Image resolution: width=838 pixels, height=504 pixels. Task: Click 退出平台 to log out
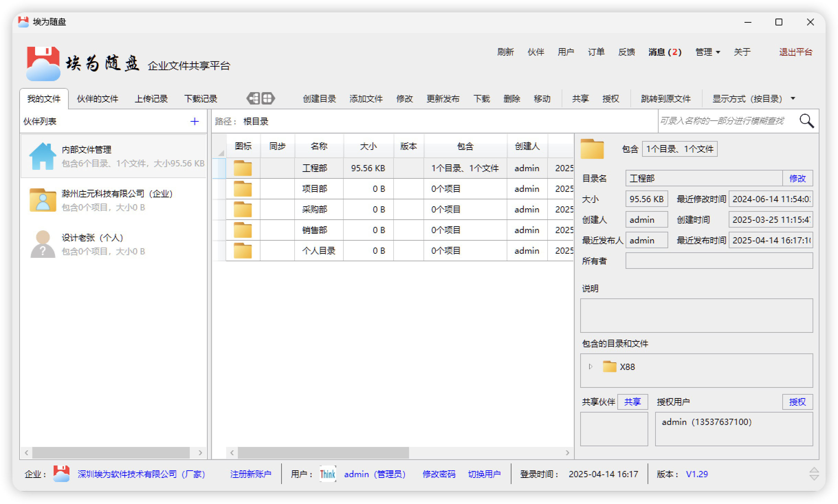click(796, 52)
